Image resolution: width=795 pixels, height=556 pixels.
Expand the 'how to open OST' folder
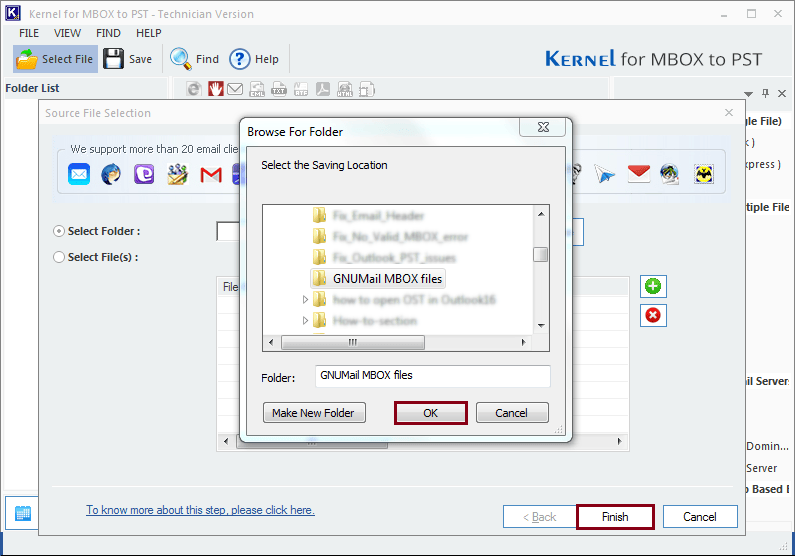305,300
